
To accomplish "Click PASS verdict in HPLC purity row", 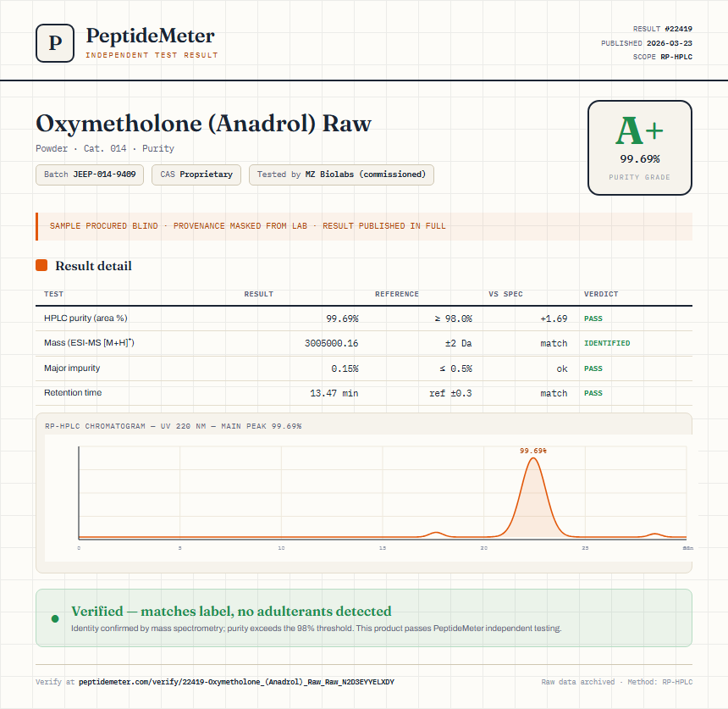I will point(593,318).
